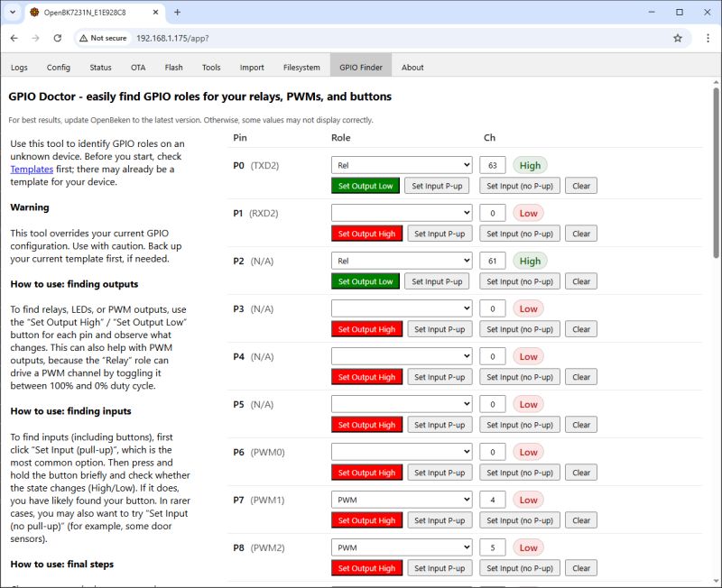This screenshot has width=722, height=588.
Task: Toggle pin P1 state via the Low badge
Action: [x=529, y=213]
